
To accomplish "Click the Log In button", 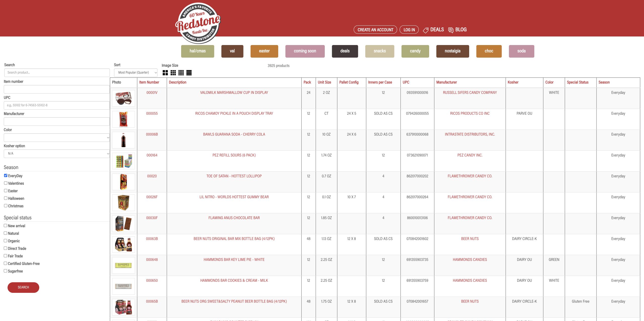I will pos(409,30).
